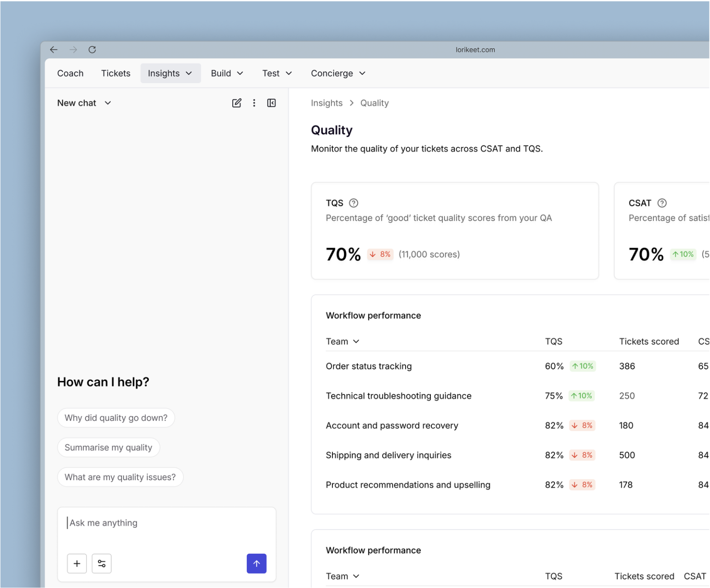This screenshot has width=710, height=588.
Task: Click the CSAT header in second table
Action: point(695,576)
